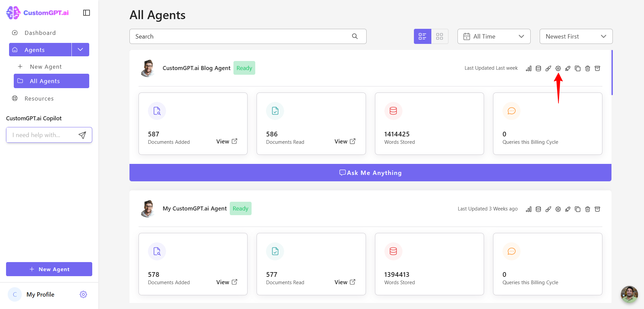Viewport: 644px width, 309px height.
Task: Go to Dashboard
Action: [x=40, y=33]
